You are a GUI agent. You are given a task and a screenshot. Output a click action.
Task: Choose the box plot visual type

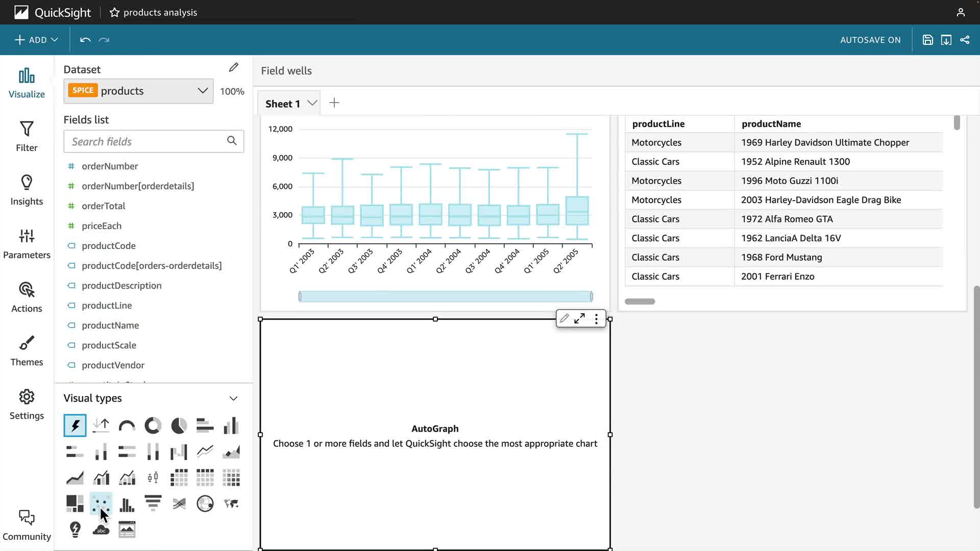point(153,478)
